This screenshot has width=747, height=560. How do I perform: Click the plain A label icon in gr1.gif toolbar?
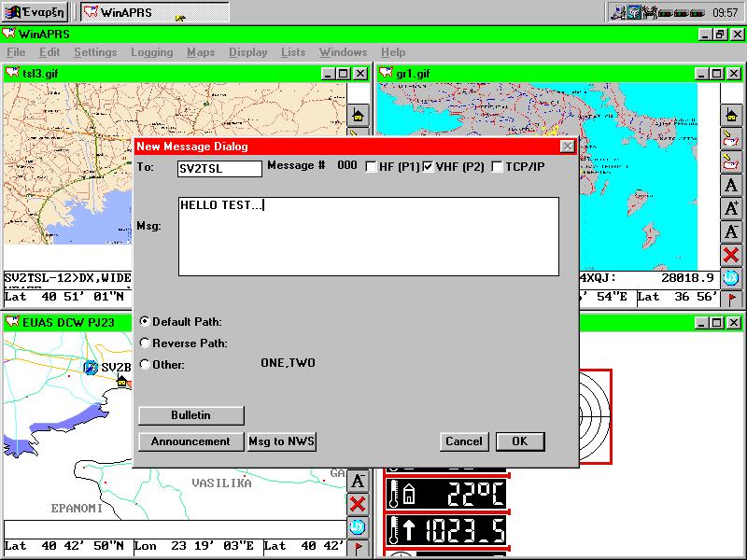(731, 185)
